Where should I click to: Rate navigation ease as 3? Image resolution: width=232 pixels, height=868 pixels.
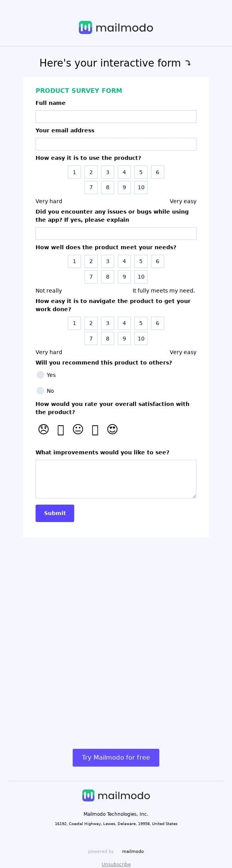click(107, 323)
